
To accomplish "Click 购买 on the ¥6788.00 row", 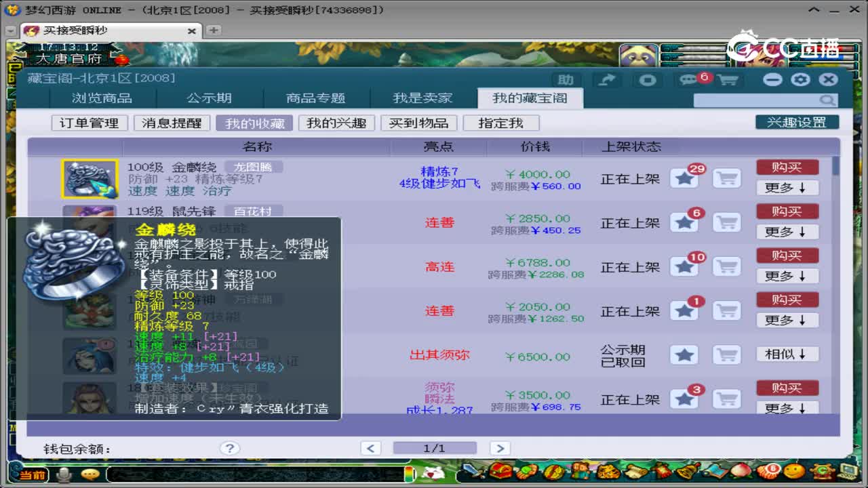I will [787, 255].
